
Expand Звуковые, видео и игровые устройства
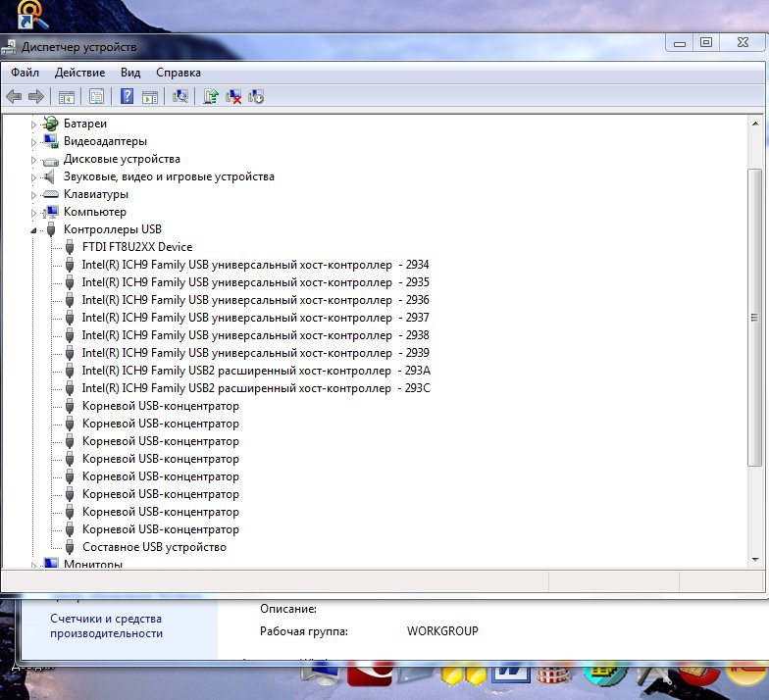(x=33, y=177)
